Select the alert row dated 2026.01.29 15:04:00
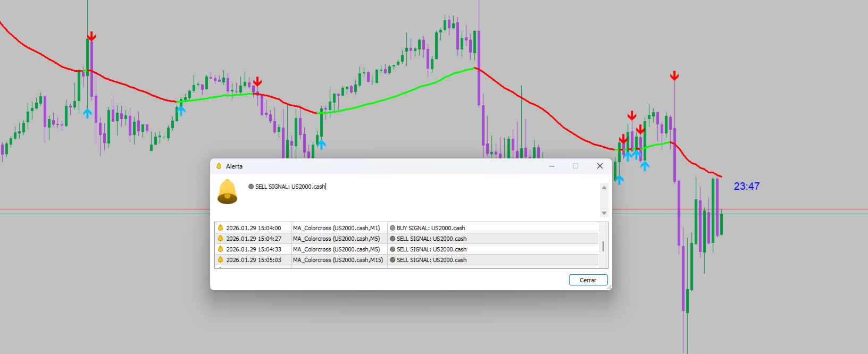Viewport: 868px width, 354px height. (x=407, y=228)
